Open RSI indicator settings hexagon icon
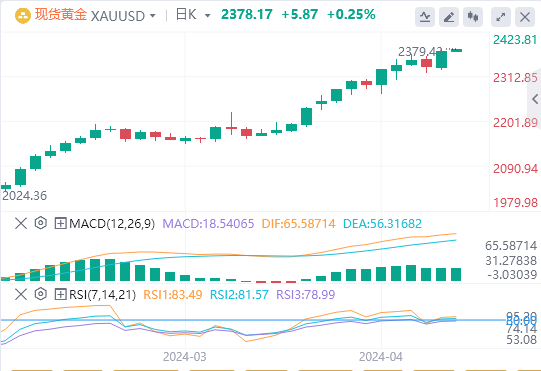The height and width of the screenshot is (371, 541). tap(41, 294)
